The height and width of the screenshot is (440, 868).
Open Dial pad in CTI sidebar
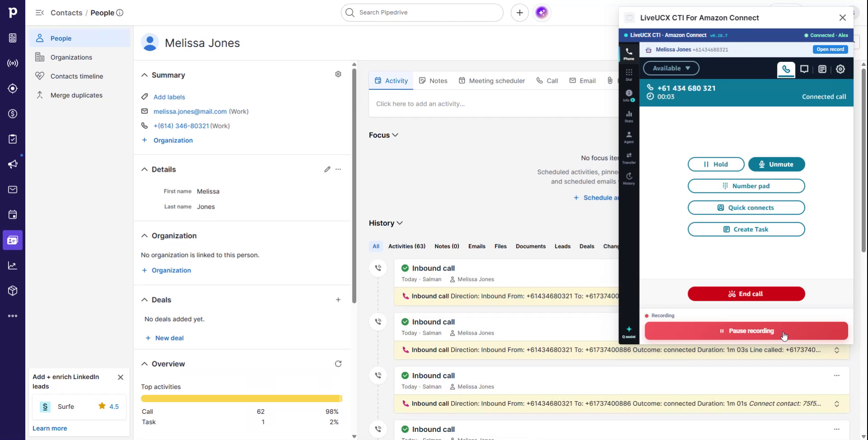[x=629, y=75]
